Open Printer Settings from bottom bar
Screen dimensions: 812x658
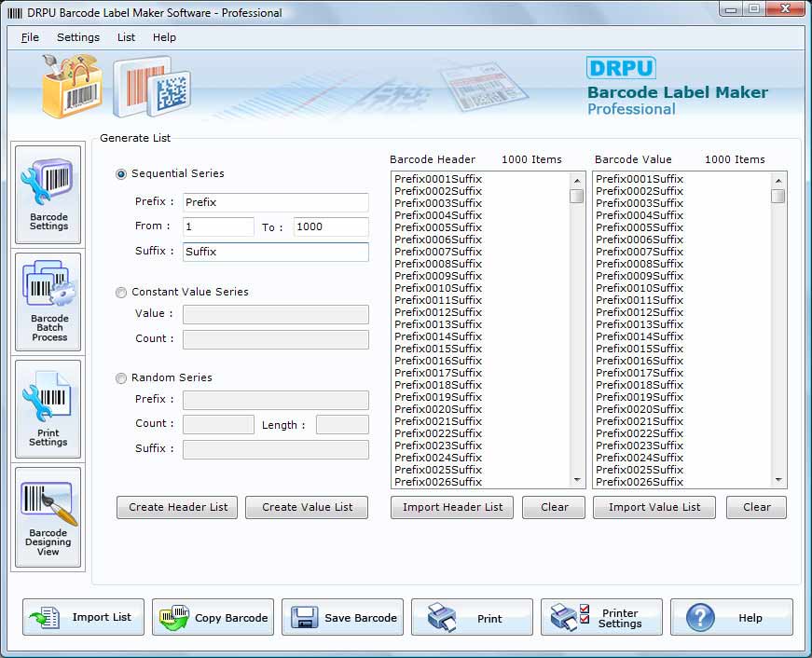coord(601,617)
